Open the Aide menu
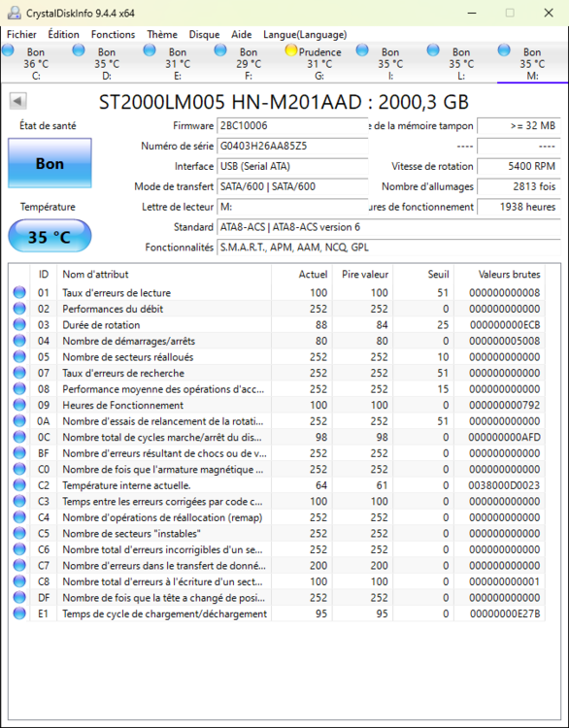Viewport: 569px width, 728px height. (x=242, y=34)
